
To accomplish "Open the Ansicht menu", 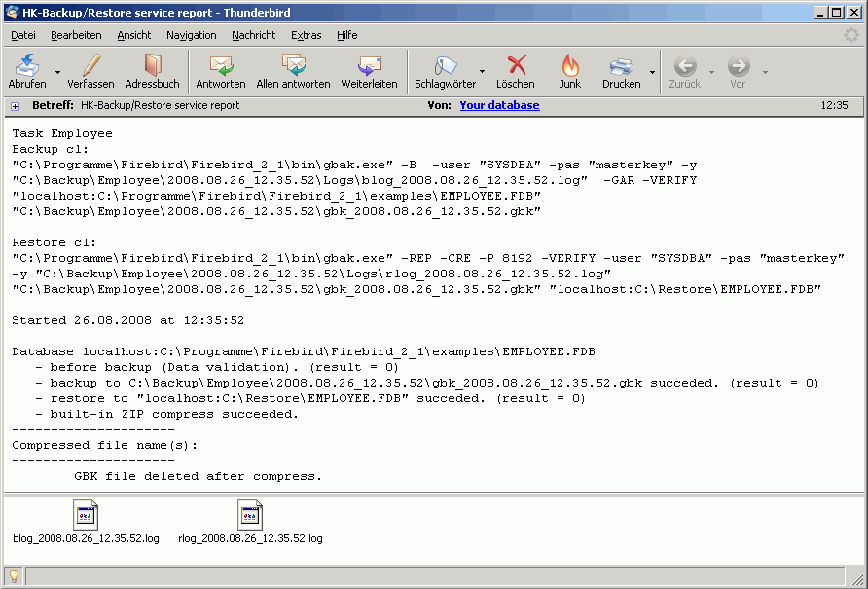I will click(134, 35).
